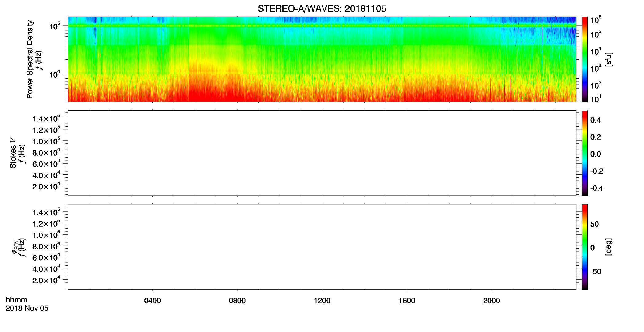Click the 1.4×10^5 tick in Stokes panel
Viewport: 644px width, 332px height.
pyautogui.click(x=46, y=118)
